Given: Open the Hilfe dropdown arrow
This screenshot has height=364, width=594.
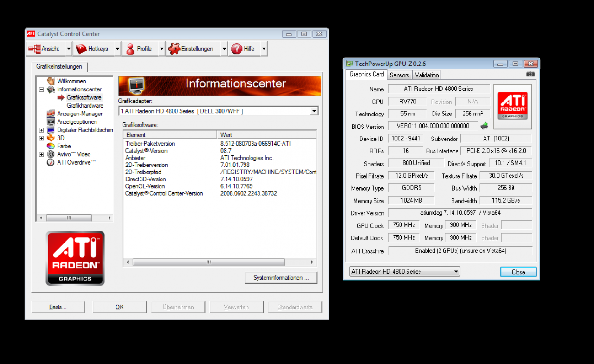Looking at the screenshot, I should pyautogui.click(x=264, y=49).
